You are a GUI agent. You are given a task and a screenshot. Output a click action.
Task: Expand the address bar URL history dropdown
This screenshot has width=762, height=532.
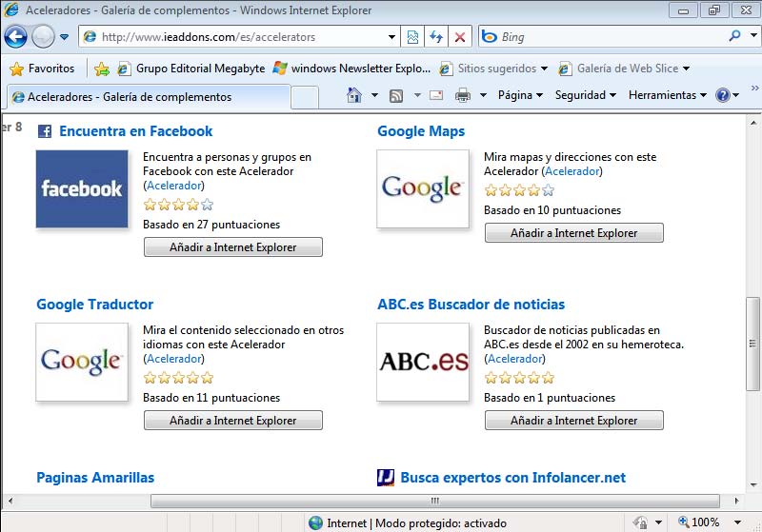pos(392,37)
